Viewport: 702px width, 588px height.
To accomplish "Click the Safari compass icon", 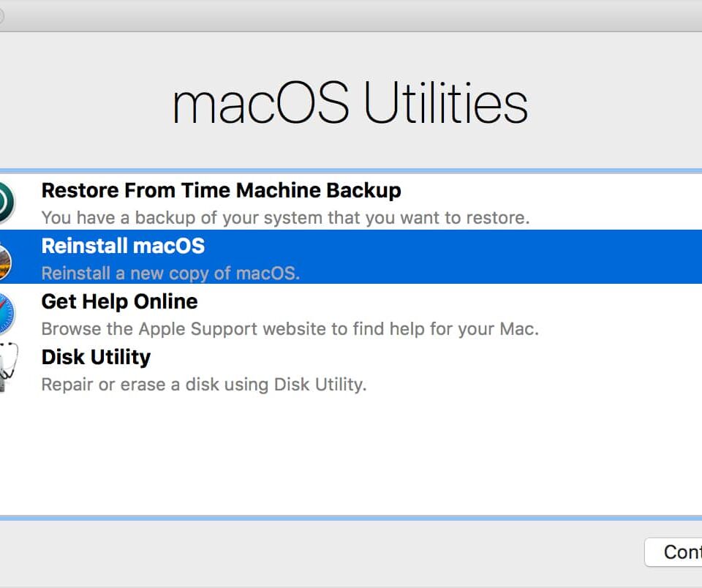I will 6,313.
